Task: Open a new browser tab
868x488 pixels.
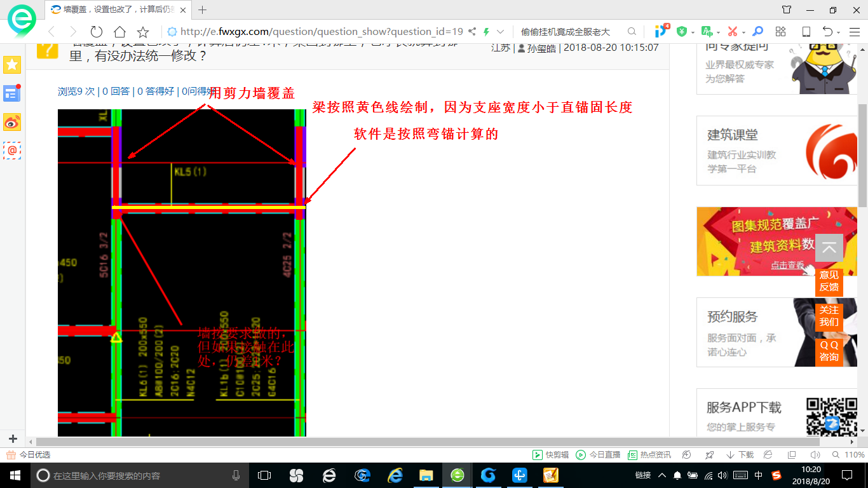Action: [x=203, y=10]
